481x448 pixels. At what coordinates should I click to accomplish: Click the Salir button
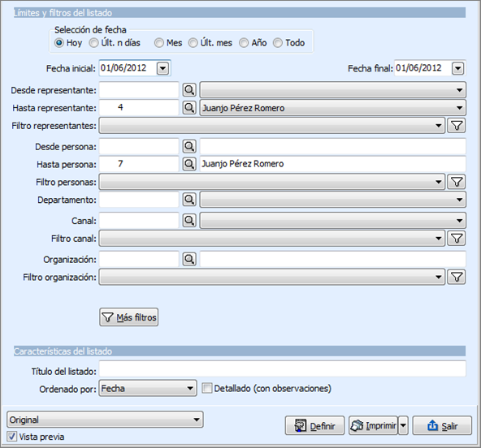[442, 425]
